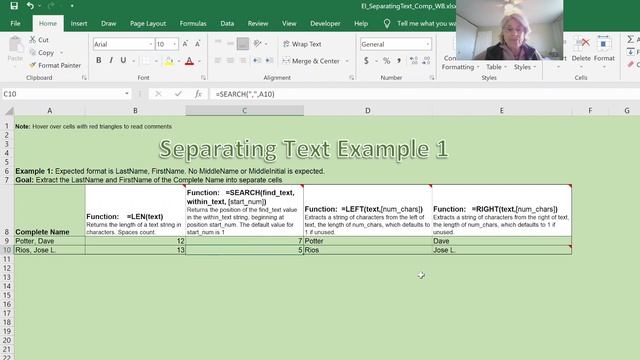Expand the Name Box dropdown arrow
This screenshot has height=360, width=640.
127,94
